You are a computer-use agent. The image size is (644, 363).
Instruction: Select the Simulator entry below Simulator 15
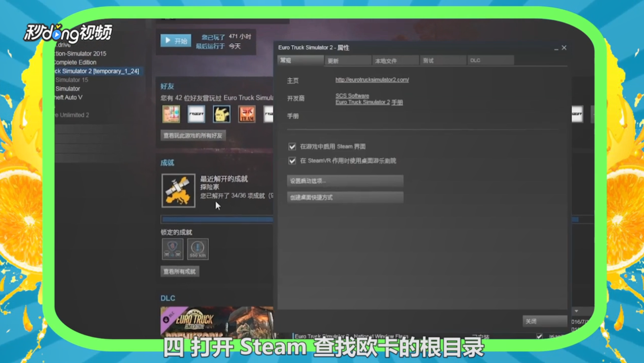click(68, 89)
